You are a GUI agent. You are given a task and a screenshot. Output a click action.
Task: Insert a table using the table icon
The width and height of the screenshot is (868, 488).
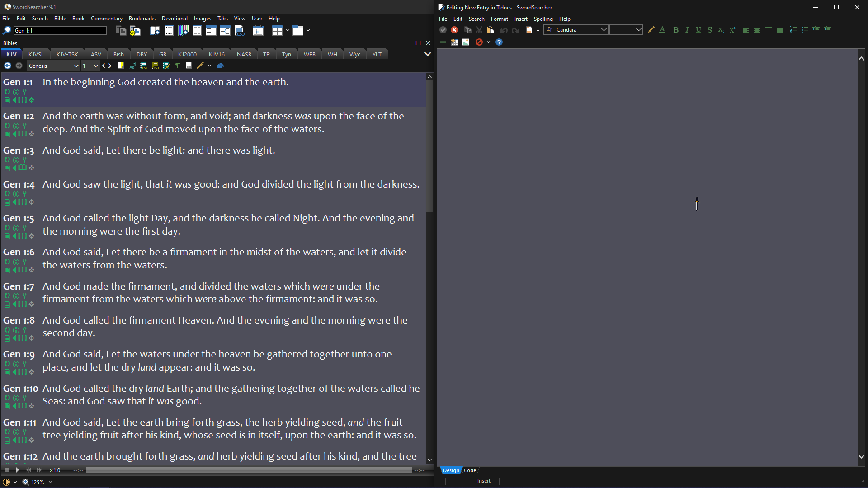coord(454,42)
